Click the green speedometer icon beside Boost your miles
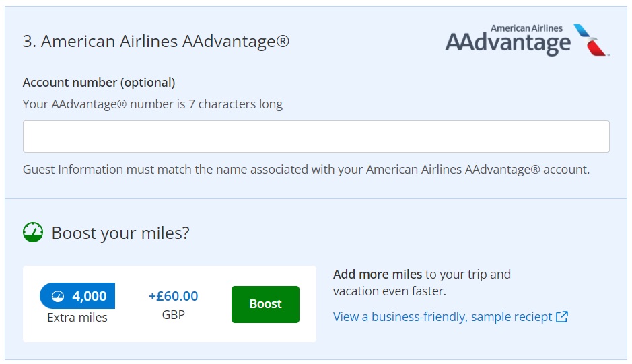The height and width of the screenshot is (364, 632). [x=33, y=233]
